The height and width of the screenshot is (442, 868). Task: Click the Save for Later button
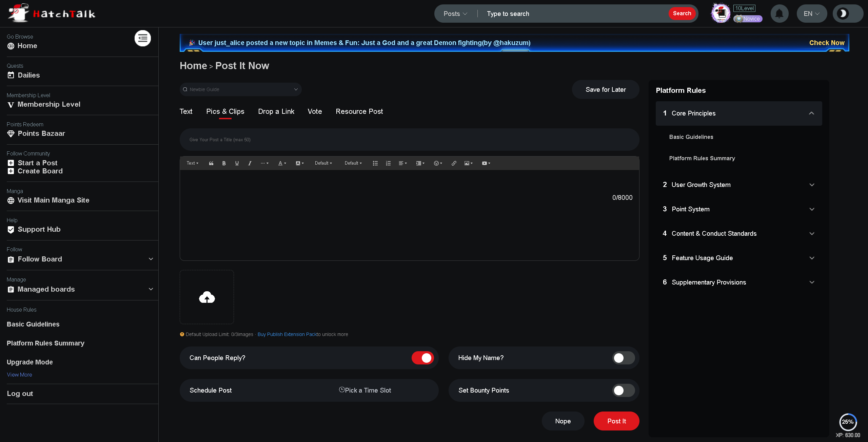606,89
